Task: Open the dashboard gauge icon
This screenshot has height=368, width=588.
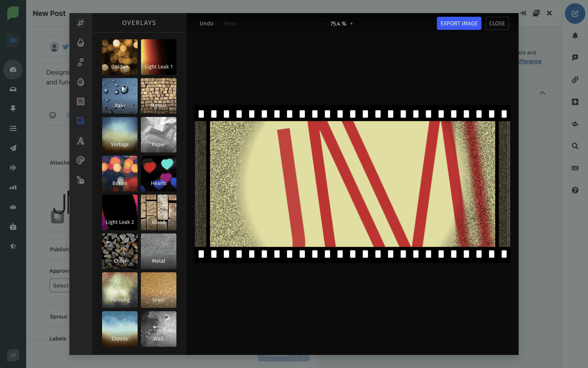Action: pos(13,70)
